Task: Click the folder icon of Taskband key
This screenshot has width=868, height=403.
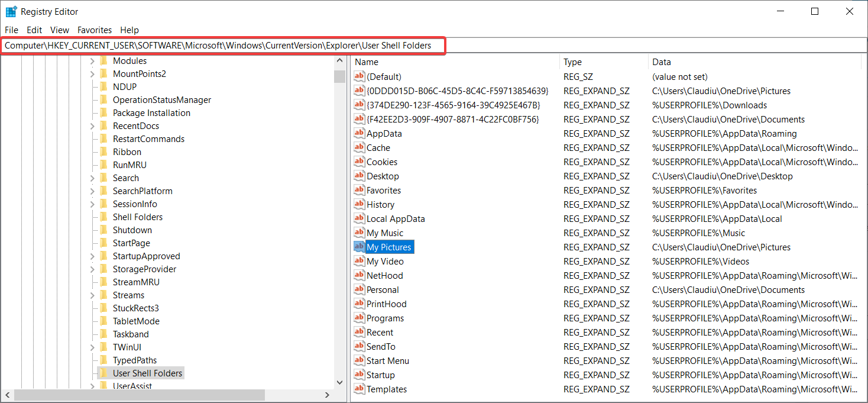Action: [x=103, y=334]
